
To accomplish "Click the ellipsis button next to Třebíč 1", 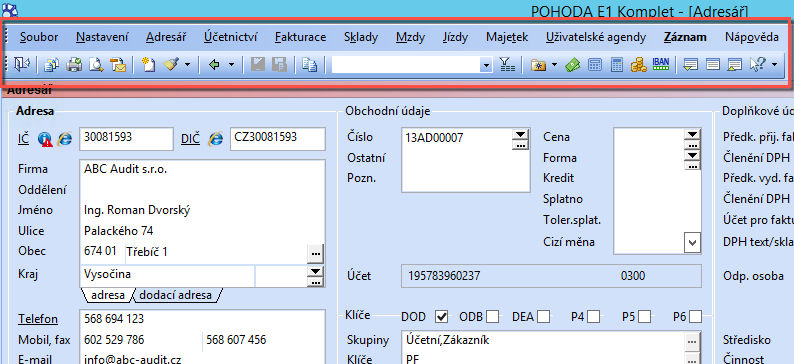I will 316,253.
